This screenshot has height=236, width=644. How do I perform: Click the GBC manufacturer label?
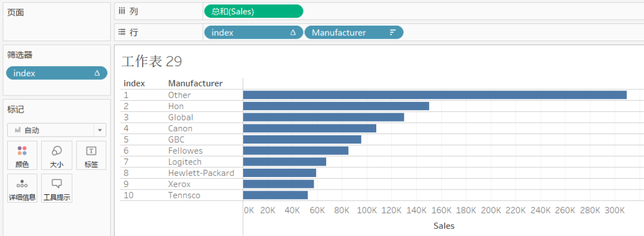(176, 139)
